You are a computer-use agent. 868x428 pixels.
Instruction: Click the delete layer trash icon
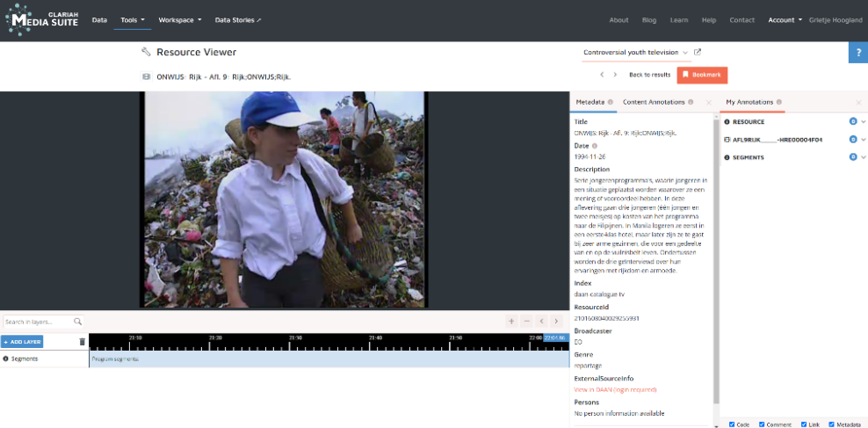[83, 342]
